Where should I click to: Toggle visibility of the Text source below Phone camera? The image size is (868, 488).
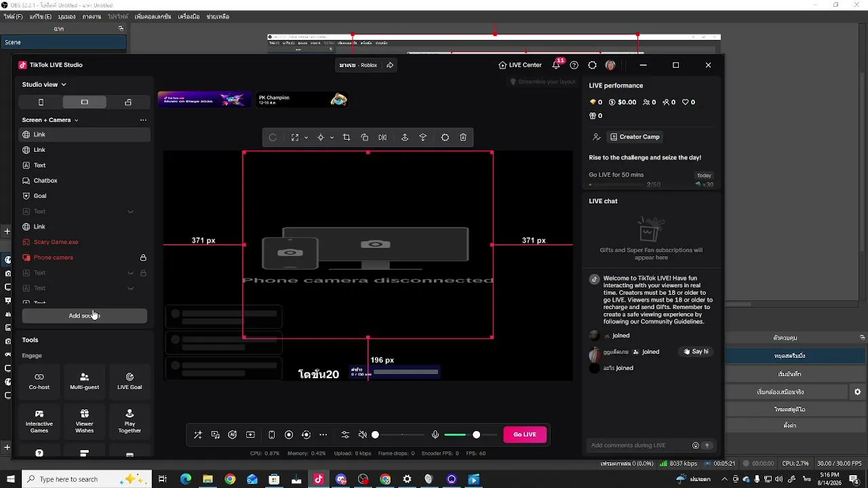[x=130, y=273]
